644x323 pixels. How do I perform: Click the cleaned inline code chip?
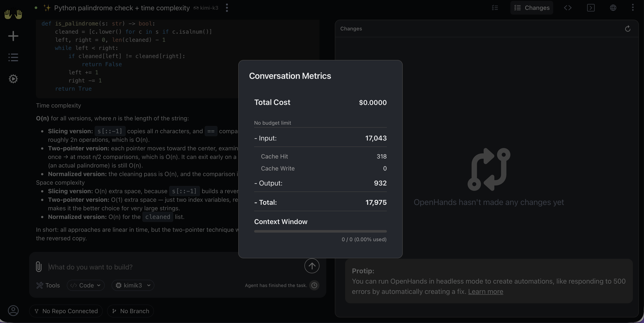point(158,217)
